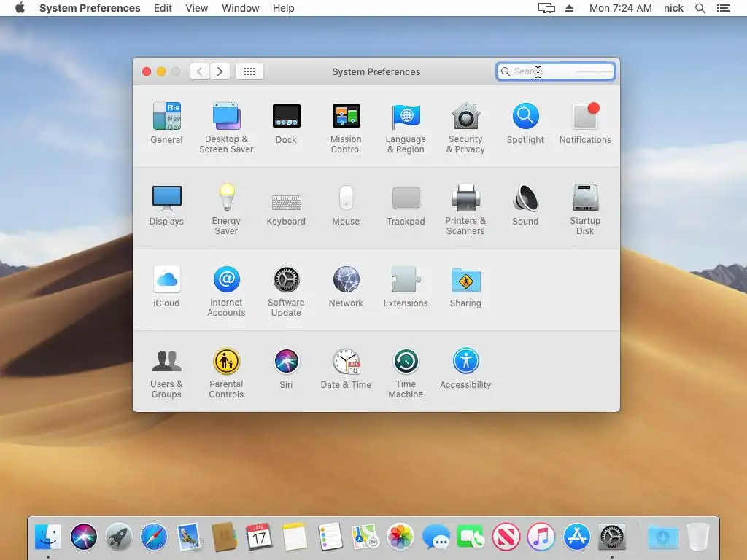Screen dimensions: 747x560
Task: Open the View menu
Action: click(197, 8)
